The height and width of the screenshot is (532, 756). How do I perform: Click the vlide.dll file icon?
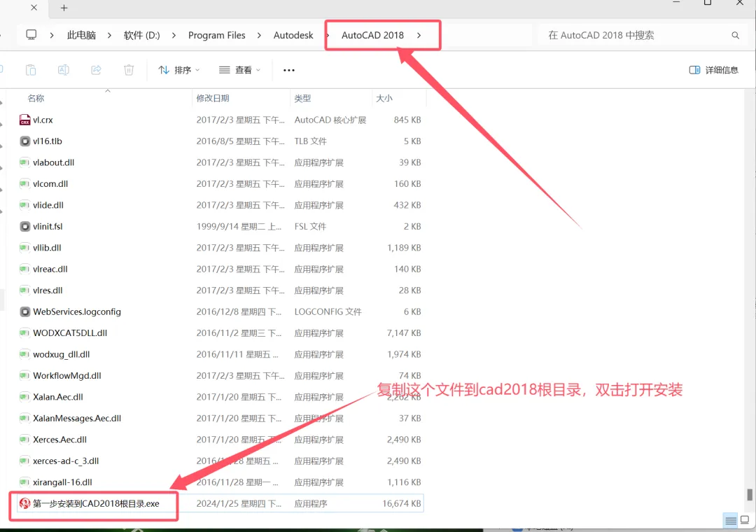coord(25,205)
